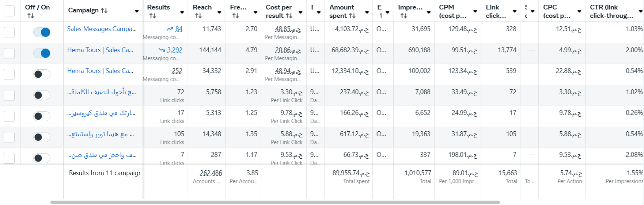The height and width of the screenshot is (205, 644).
Task: Expand the CPM column dropdown arrow
Action: [x=475, y=11]
